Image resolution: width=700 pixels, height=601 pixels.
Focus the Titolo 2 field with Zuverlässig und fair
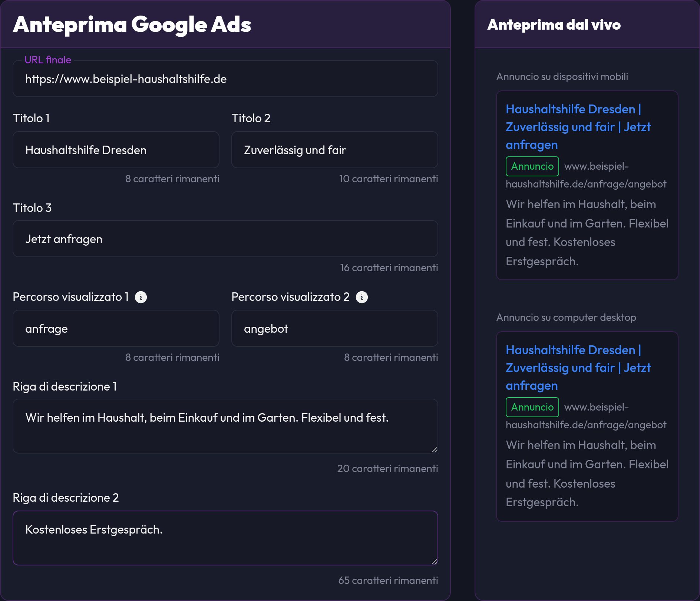click(335, 150)
